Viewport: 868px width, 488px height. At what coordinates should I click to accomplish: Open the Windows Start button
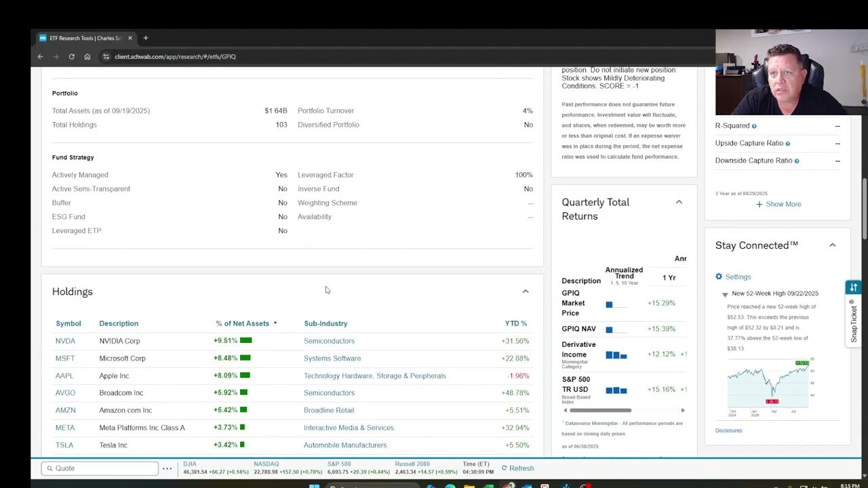coord(314,485)
